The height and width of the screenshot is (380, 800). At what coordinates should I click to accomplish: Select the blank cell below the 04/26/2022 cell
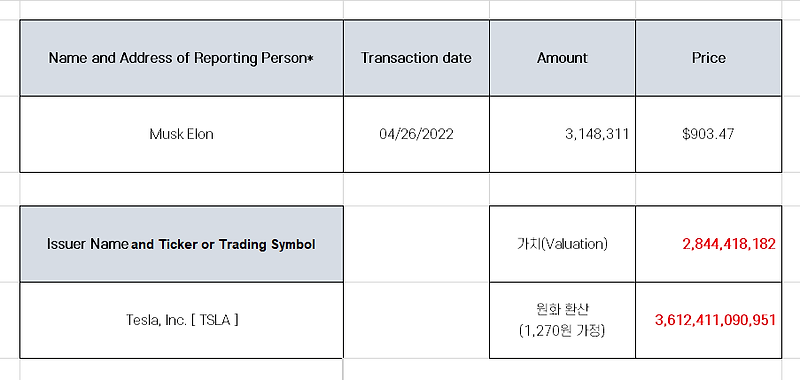point(416,189)
